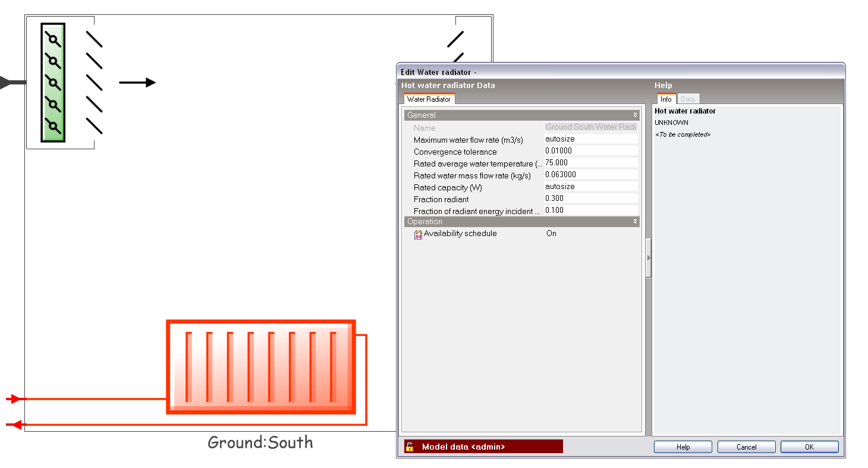Click the Maximum water flow rate field
Screen dimensions: 868x468
pos(590,139)
